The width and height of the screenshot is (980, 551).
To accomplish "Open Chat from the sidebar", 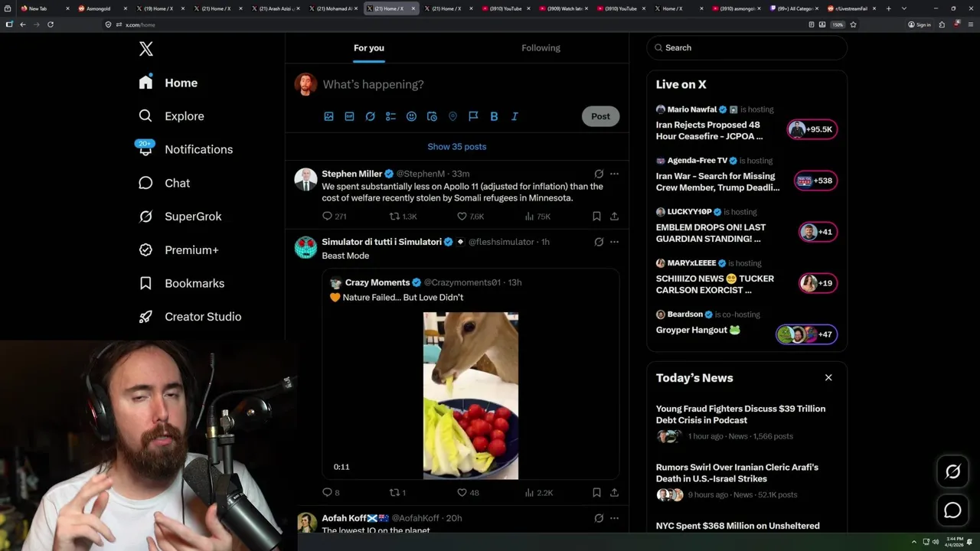I will 165,183.
